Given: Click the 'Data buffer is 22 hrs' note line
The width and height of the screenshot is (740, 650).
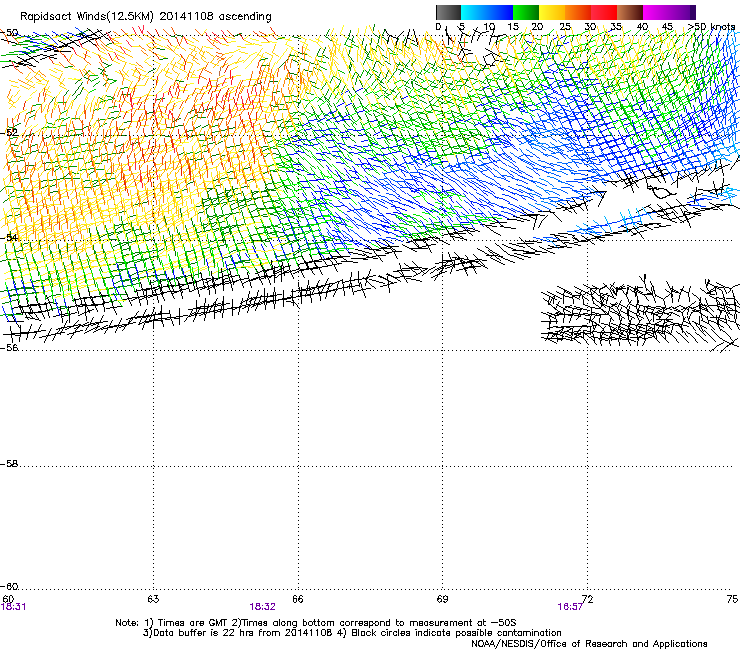Looking at the screenshot, I should [x=352, y=633].
